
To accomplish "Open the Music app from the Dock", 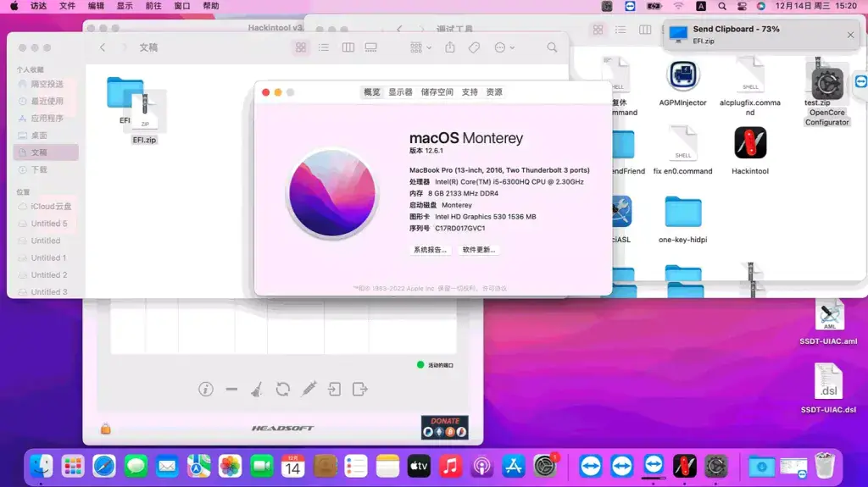I will pos(451,467).
